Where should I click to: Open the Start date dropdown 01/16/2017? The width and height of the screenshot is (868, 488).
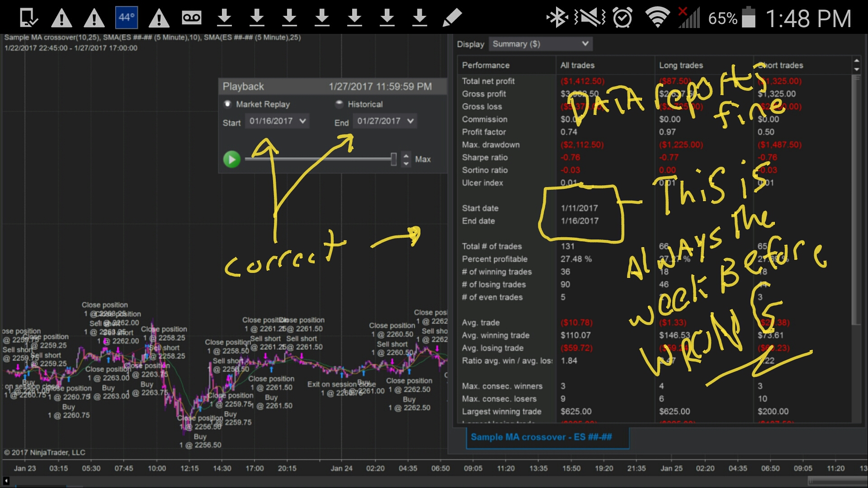pyautogui.click(x=277, y=121)
